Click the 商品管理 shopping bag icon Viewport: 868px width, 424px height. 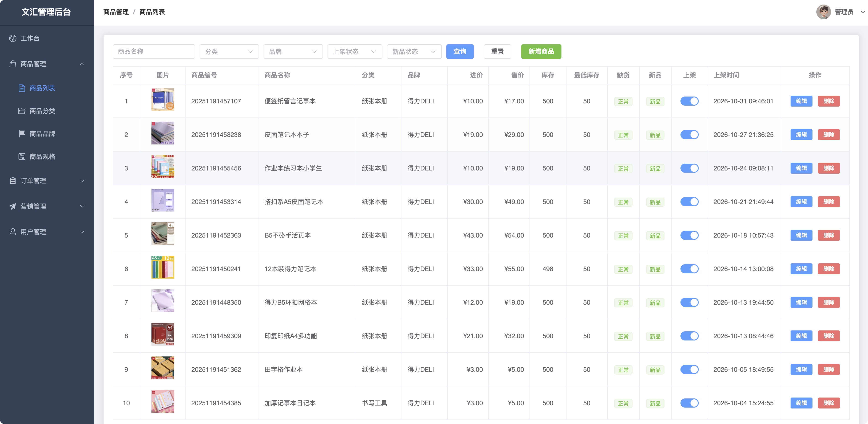(13, 64)
